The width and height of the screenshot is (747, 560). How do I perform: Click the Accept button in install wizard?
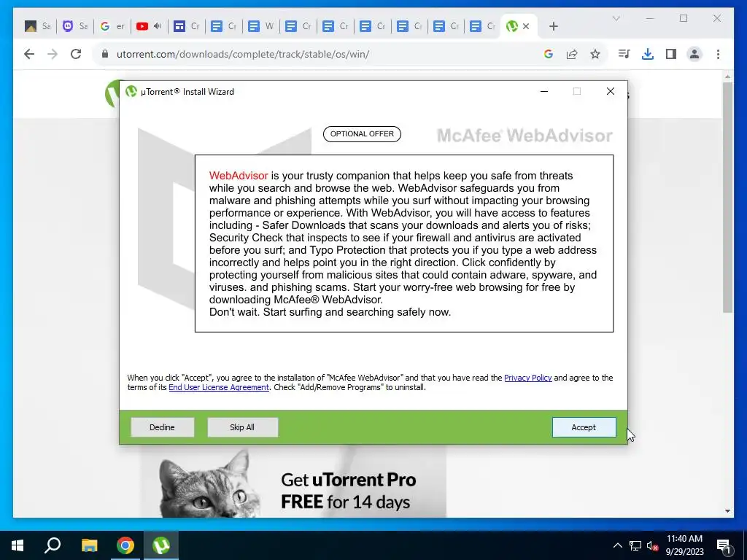(584, 427)
